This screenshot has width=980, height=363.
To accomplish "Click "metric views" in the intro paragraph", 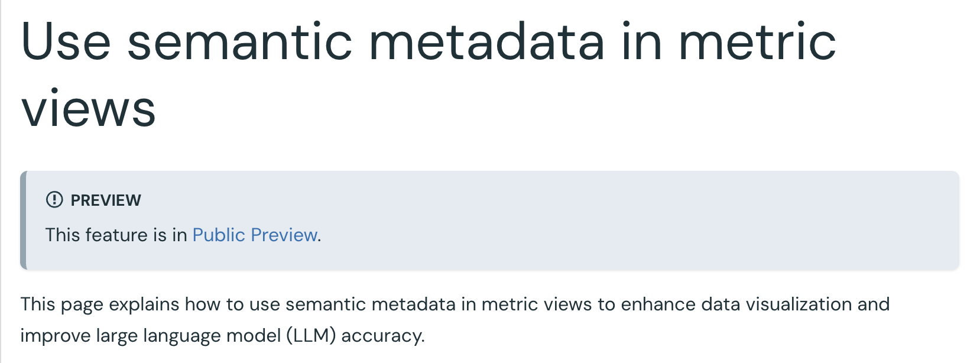I will click(x=537, y=304).
